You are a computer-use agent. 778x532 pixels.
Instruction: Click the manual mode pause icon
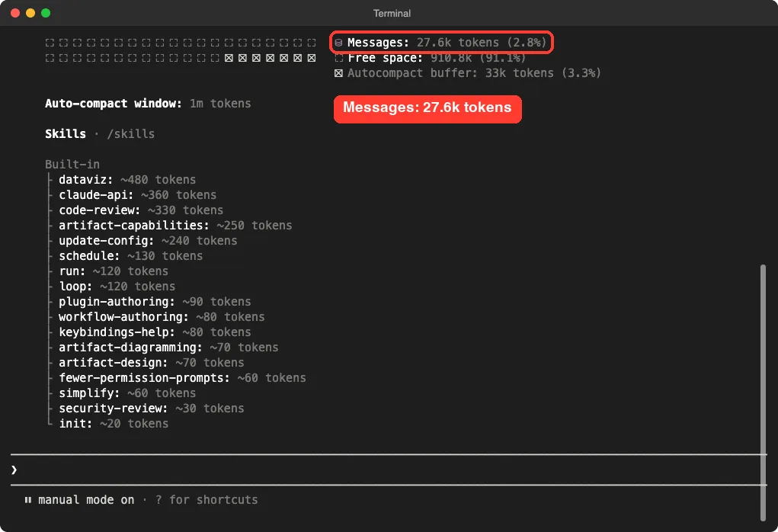[x=27, y=500]
